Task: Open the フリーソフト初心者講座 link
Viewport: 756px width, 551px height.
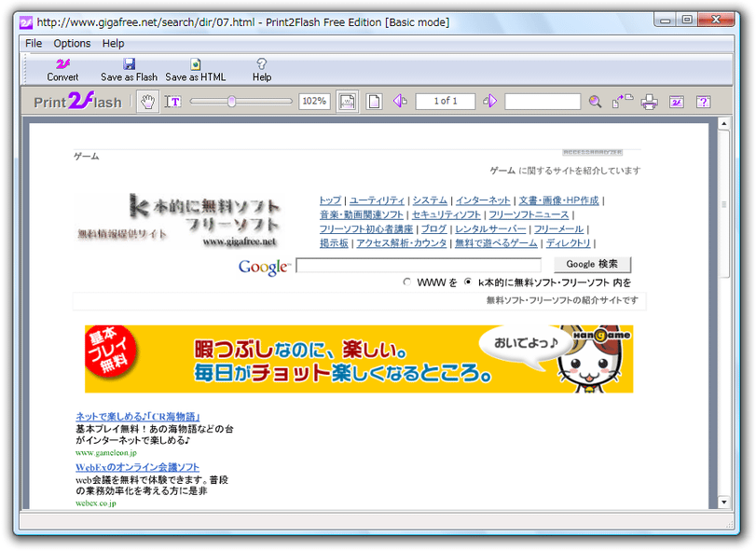Action: (366, 229)
